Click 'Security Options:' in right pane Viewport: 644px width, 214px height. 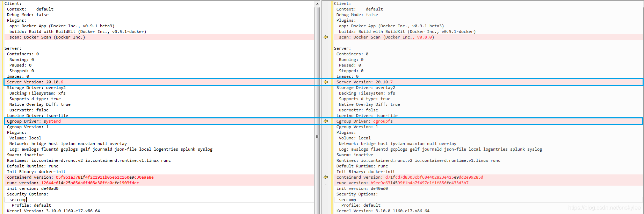click(x=357, y=194)
